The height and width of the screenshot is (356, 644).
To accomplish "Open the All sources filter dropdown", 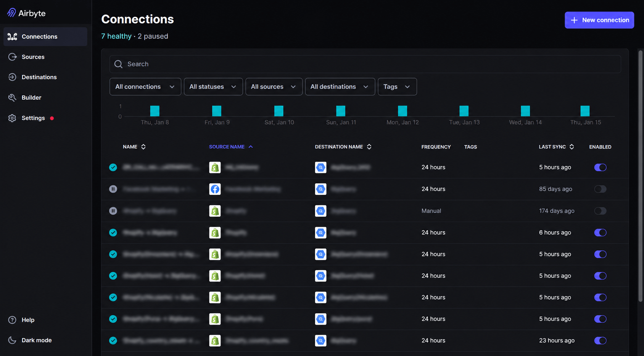I will [x=274, y=87].
